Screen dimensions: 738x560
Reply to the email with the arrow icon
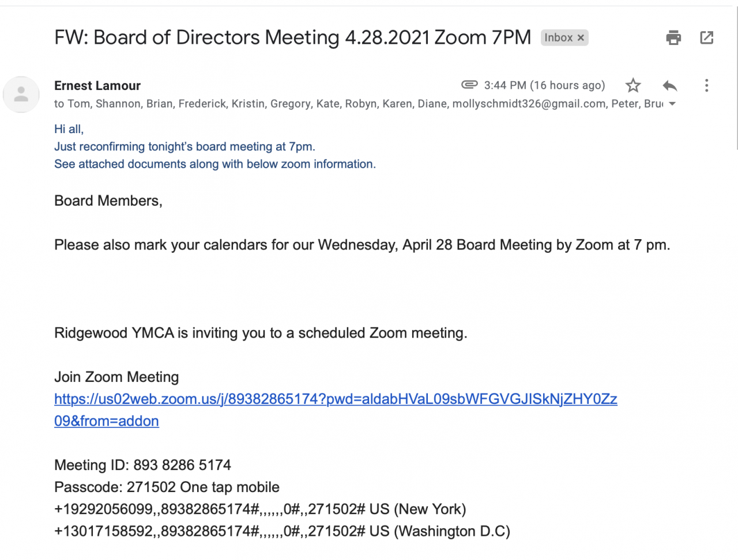point(670,86)
